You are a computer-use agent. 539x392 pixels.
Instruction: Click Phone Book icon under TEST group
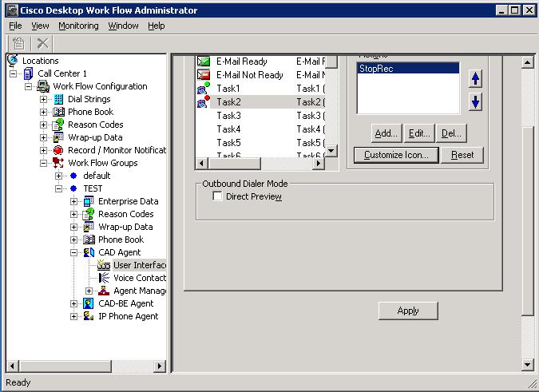[x=89, y=240]
